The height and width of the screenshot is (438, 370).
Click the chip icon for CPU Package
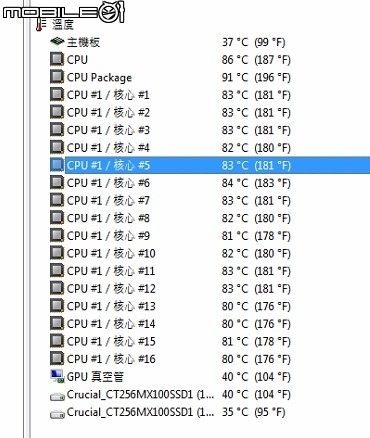click(x=57, y=77)
